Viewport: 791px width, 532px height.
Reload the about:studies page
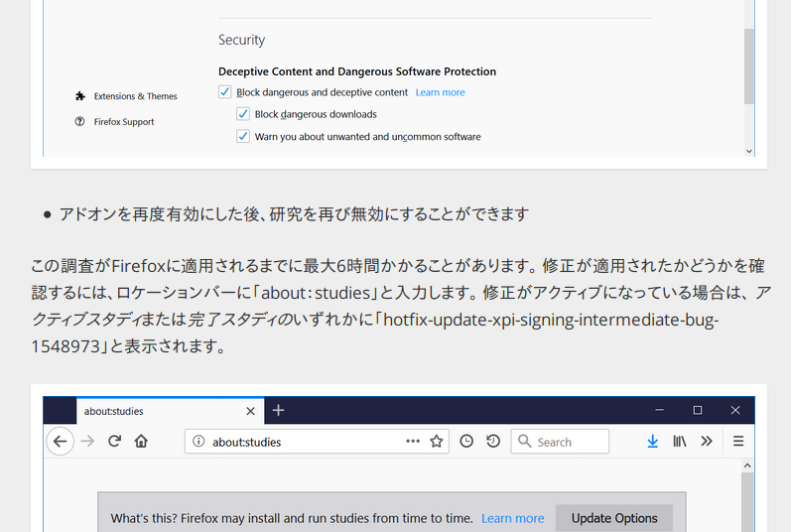point(114,442)
